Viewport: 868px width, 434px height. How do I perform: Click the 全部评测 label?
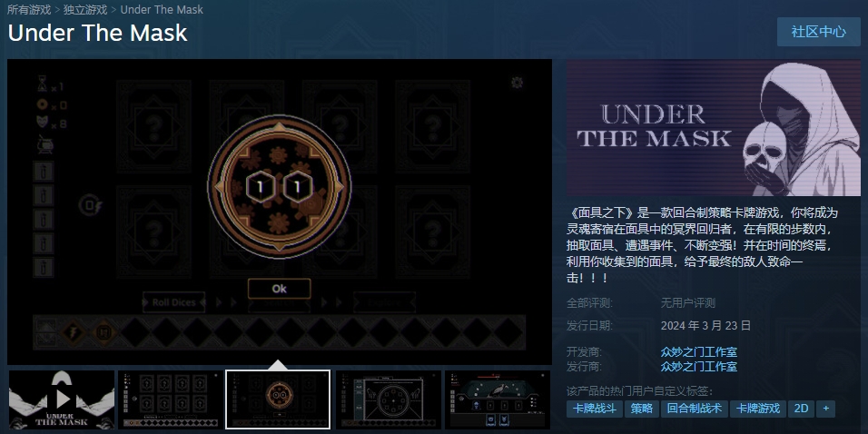589,303
